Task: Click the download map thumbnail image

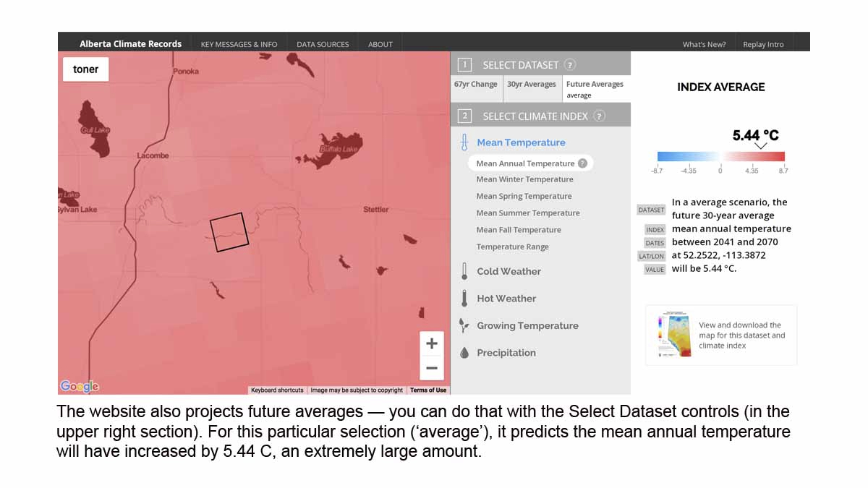Action: pyautogui.click(x=674, y=335)
